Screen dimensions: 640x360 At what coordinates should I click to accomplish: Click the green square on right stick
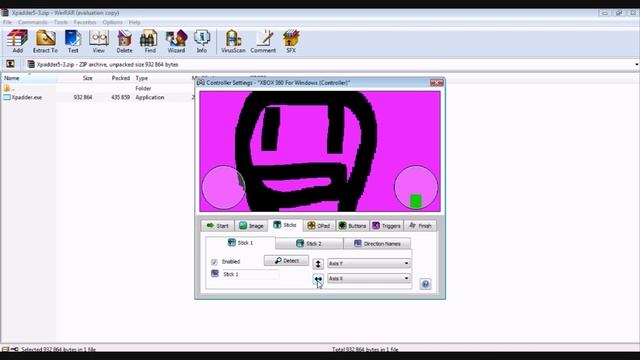point(416,201)
